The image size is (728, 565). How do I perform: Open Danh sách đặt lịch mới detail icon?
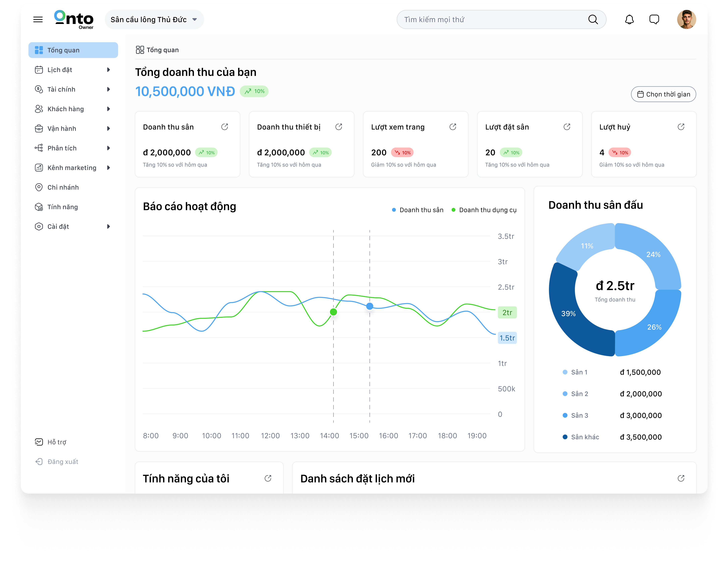[x=681, y=478]
